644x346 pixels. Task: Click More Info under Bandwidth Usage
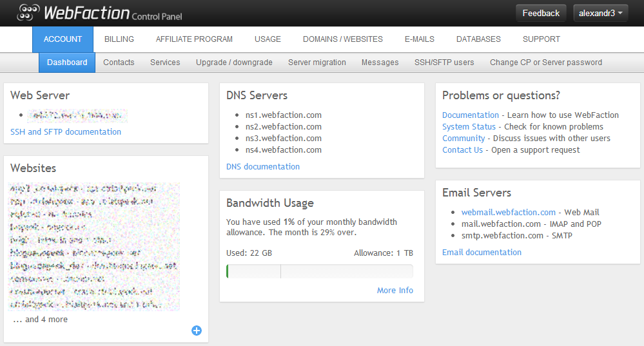click(395, 290)
